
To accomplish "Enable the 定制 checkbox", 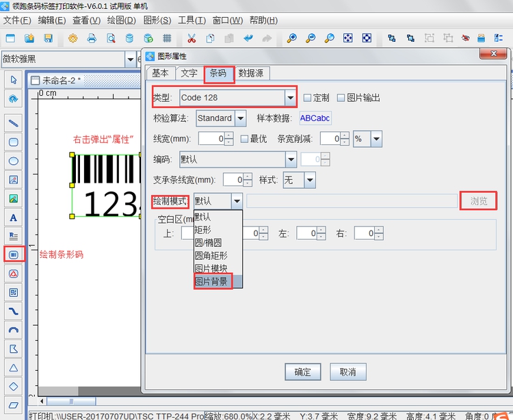I will (x=308, y=98).
